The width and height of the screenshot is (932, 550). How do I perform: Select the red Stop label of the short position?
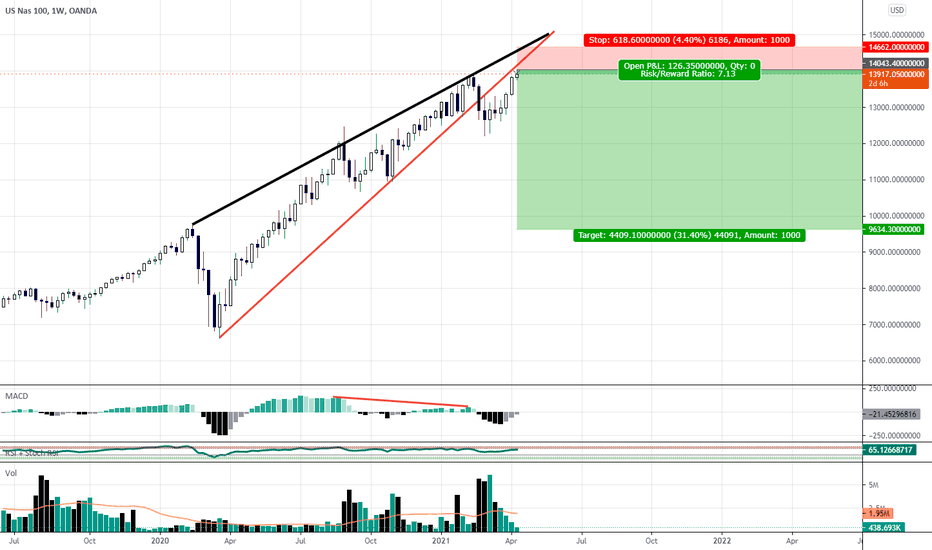[x=689, y=40]
